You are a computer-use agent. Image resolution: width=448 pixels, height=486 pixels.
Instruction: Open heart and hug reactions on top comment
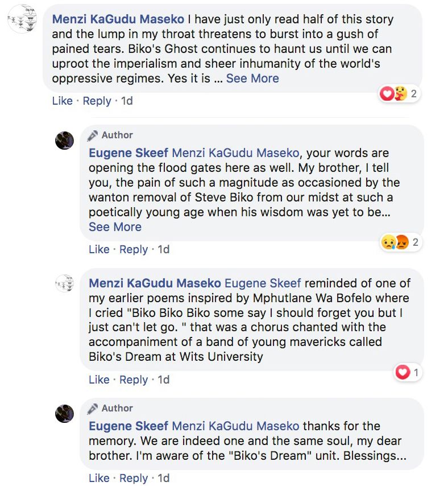(398, 93)
